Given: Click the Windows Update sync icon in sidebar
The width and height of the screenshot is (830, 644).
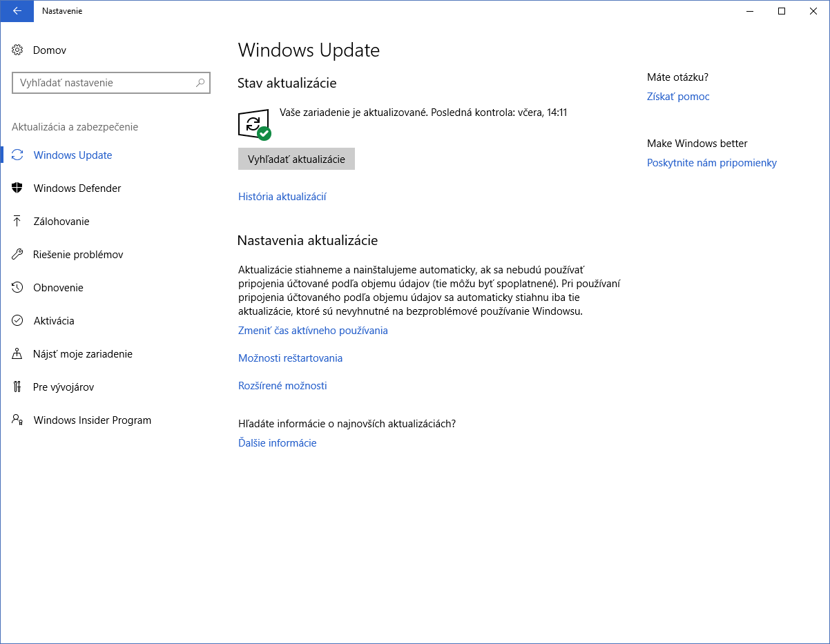Looking at the screenshot, I should click(x=18, y=155).
